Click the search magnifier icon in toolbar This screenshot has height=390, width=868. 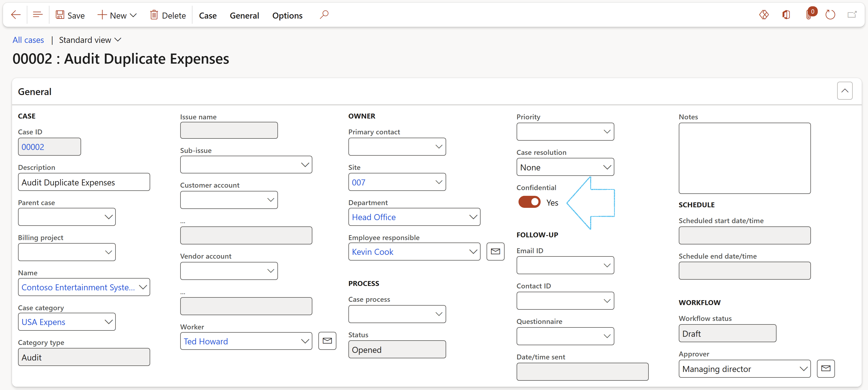point(324,15)
